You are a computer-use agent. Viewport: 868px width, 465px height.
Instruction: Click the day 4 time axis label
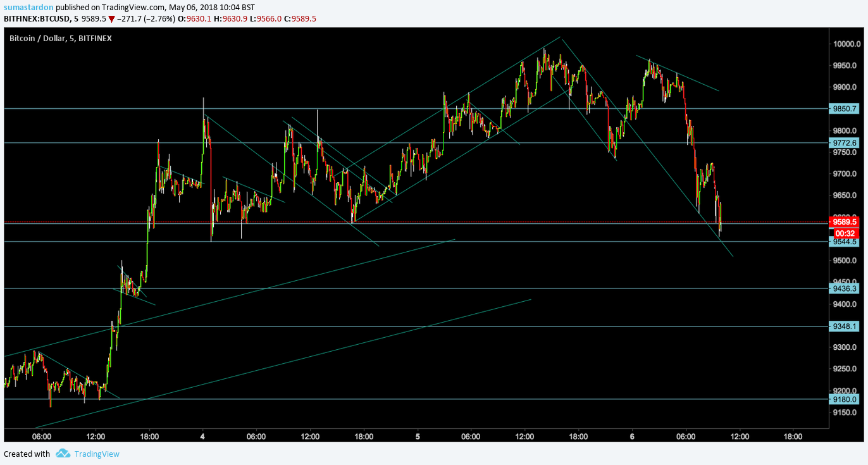click(202, 437)
